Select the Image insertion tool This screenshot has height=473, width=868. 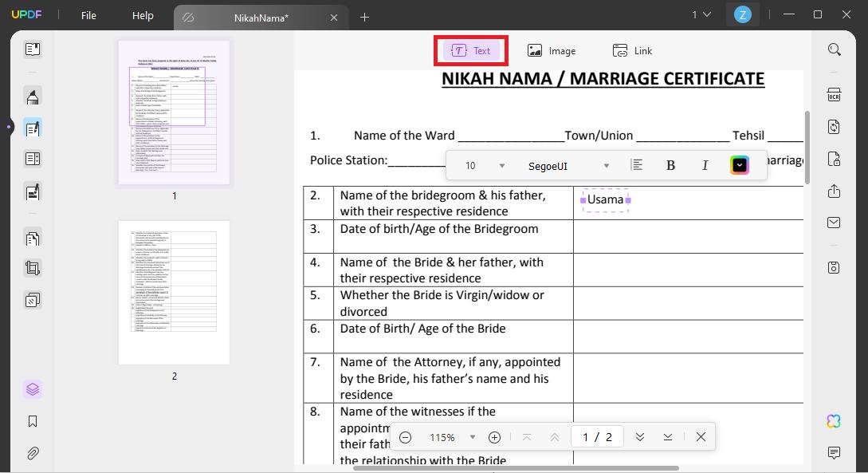pos(552,49)
